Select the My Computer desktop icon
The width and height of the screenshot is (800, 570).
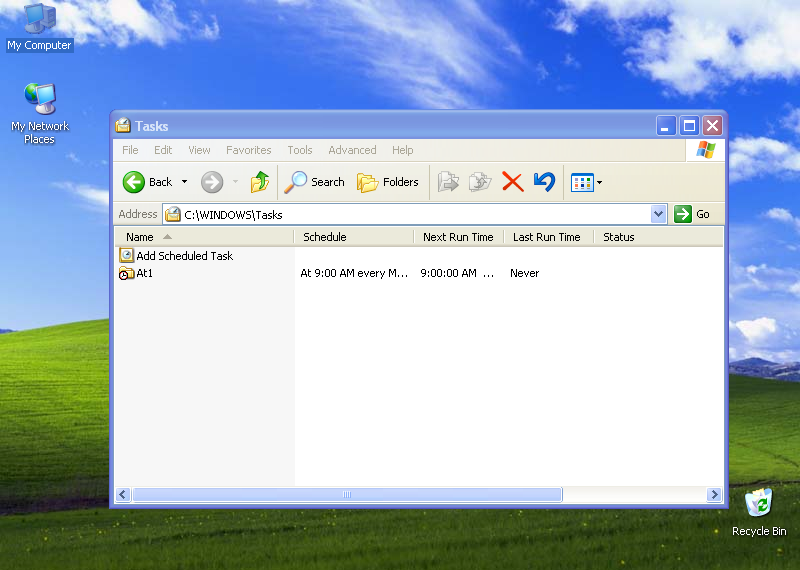(x=40, y=27)
